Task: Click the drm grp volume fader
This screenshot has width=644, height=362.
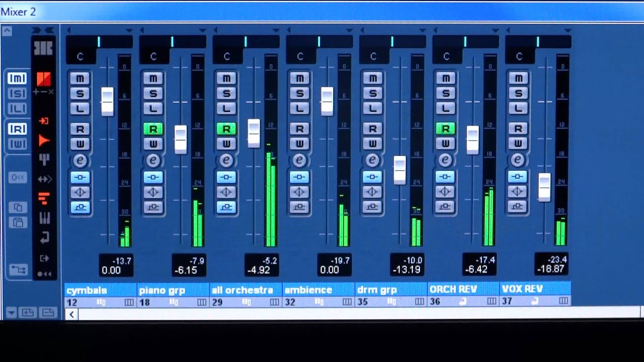Action: pyautogui.click(x=399, y=170)
